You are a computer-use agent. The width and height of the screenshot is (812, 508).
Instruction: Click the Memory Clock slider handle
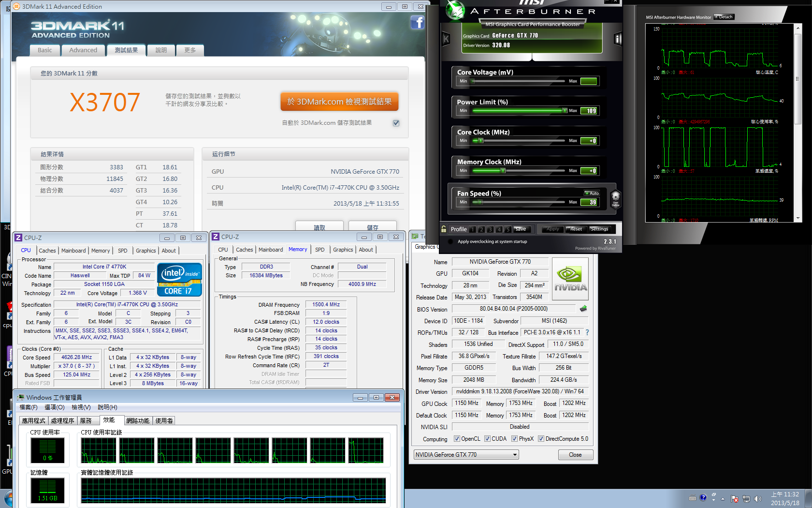click(x=503, y=171)
